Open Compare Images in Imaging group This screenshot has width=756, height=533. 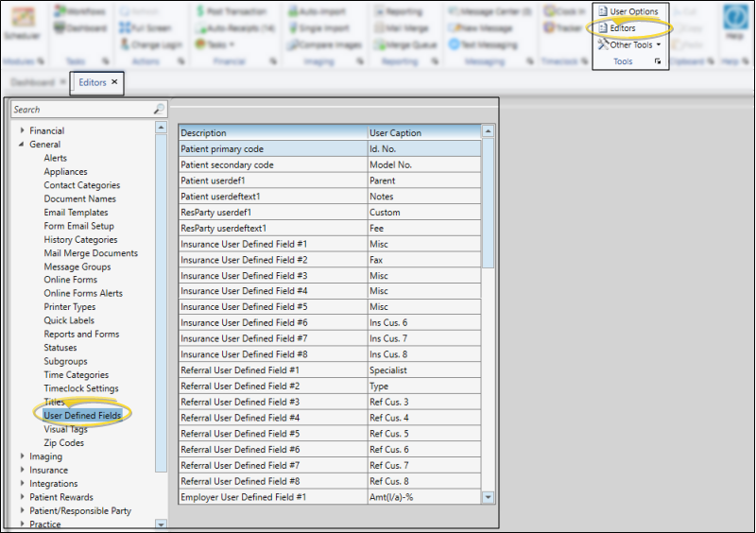click(x=294, y=44)
